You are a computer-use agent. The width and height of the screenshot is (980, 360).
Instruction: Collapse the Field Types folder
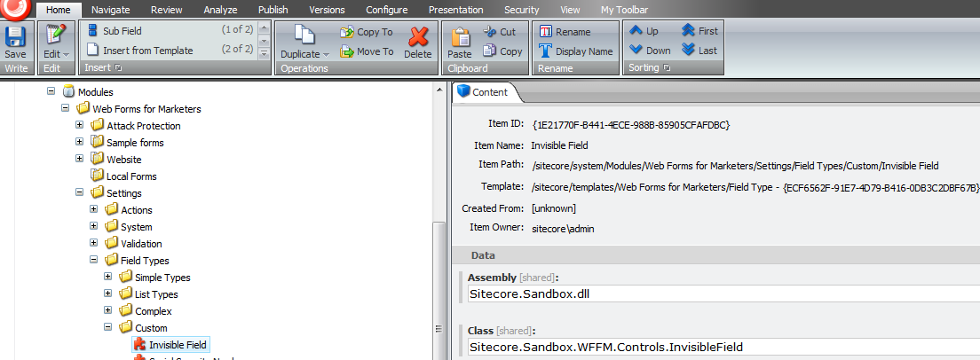94,261
